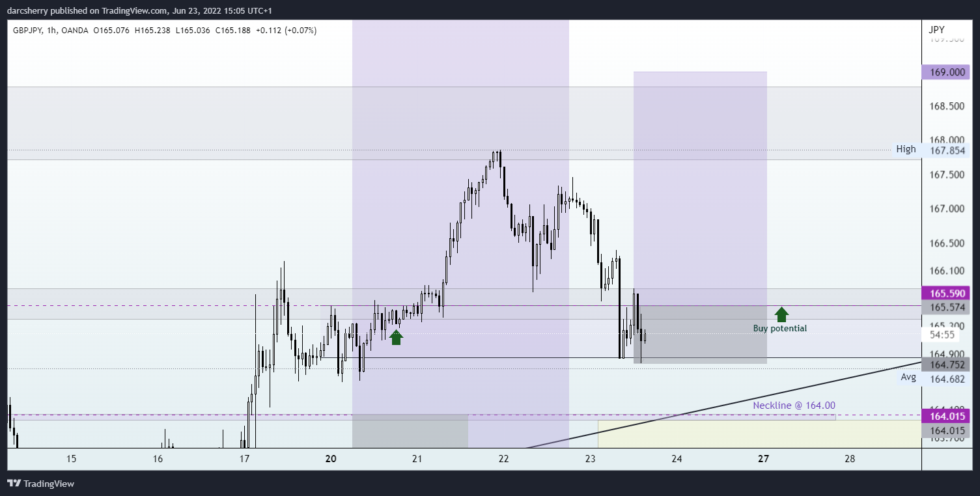980x496 pixels.
Task: Click the High label next to 167.854
Action: pyautogui.click(x=906, y=149)
